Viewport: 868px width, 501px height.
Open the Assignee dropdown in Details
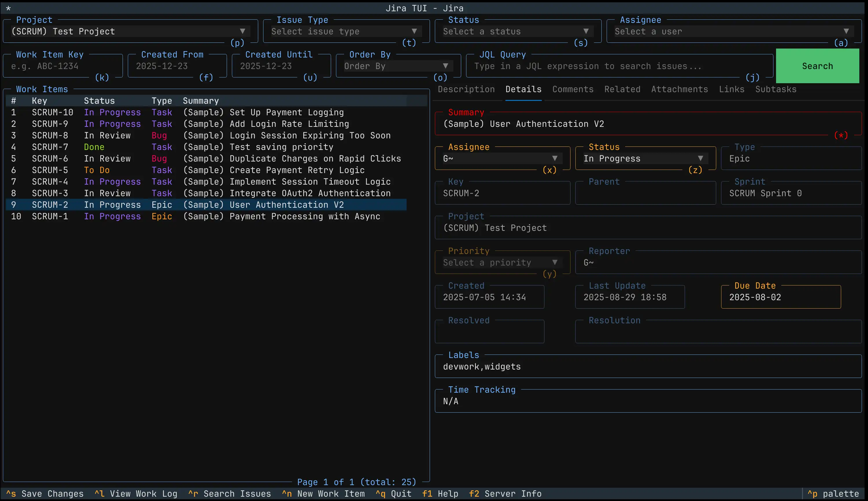[x=502, y=159]
